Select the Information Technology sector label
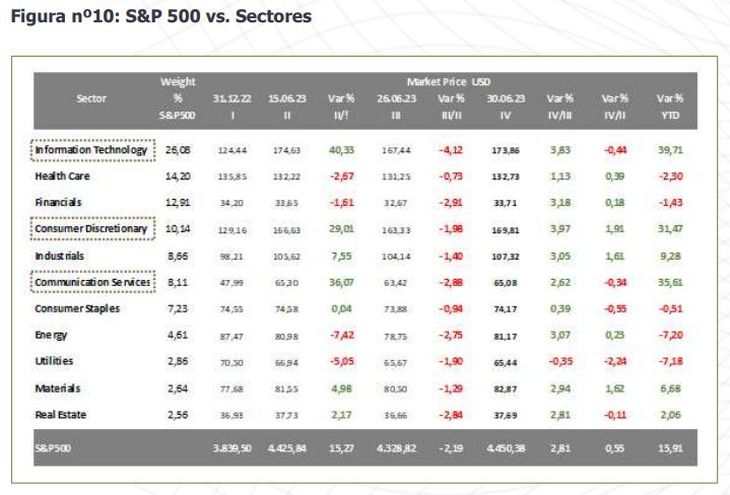The image size is (730, 495). (x=91, y=150)
